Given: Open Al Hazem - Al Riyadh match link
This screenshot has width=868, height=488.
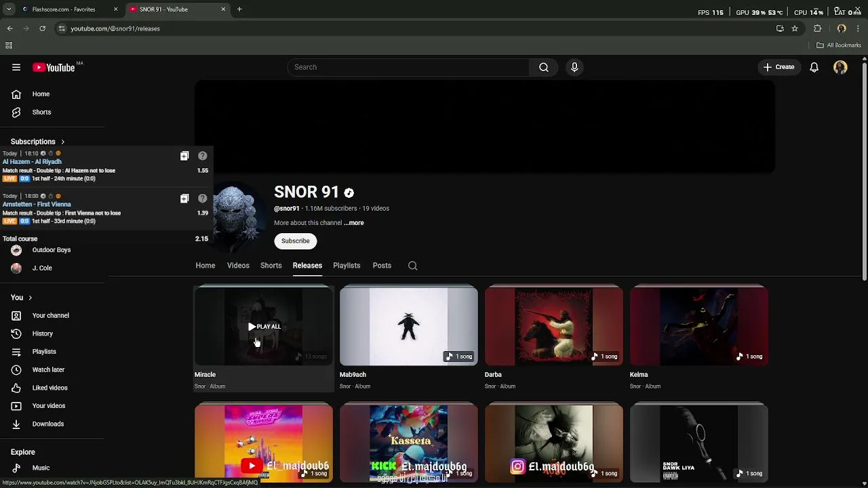Looking at the screenshot, I should [x=32, y=162].
